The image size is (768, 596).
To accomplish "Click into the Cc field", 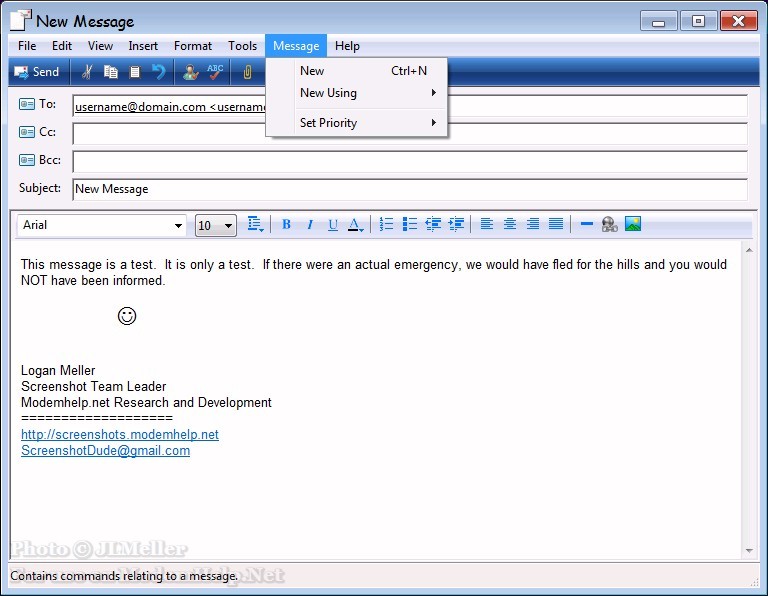I will [410, 134].
